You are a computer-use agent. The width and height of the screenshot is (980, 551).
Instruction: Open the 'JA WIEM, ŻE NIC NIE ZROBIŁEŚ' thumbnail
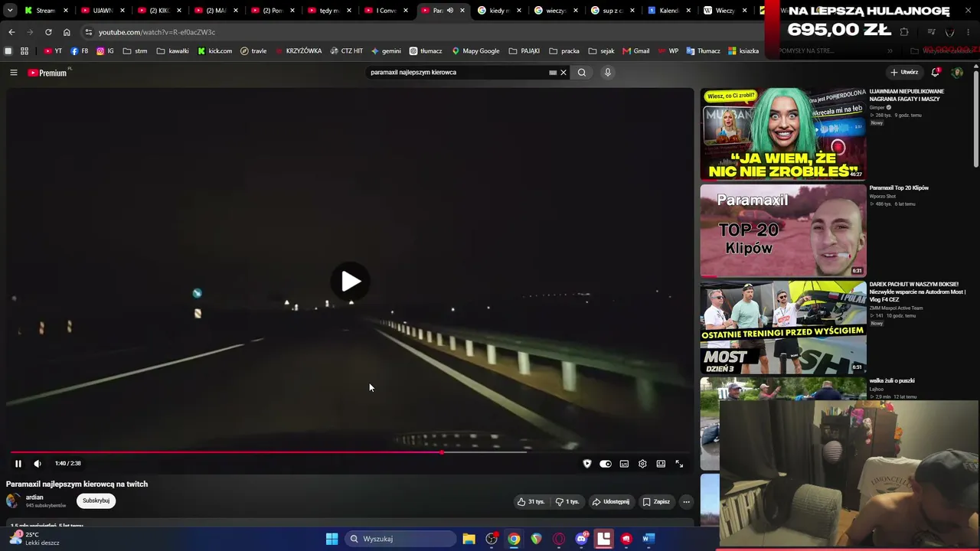[x=783, y=134]
